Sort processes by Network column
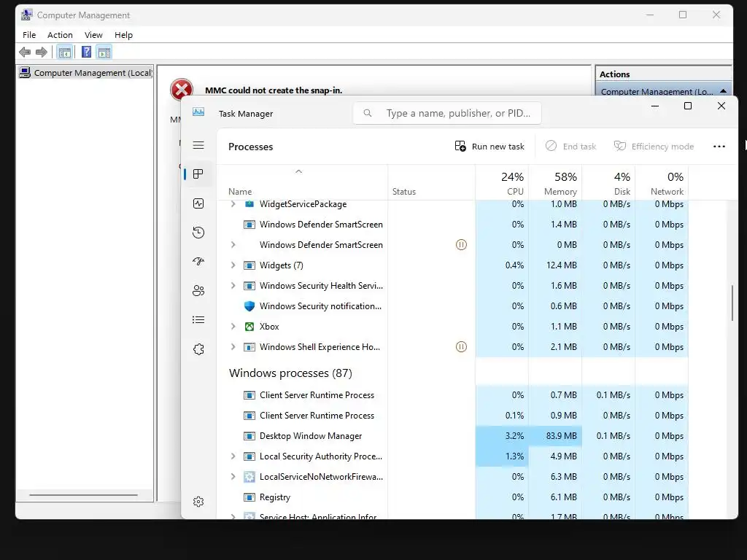Screen dimensions: 747x560 [662, 182]
